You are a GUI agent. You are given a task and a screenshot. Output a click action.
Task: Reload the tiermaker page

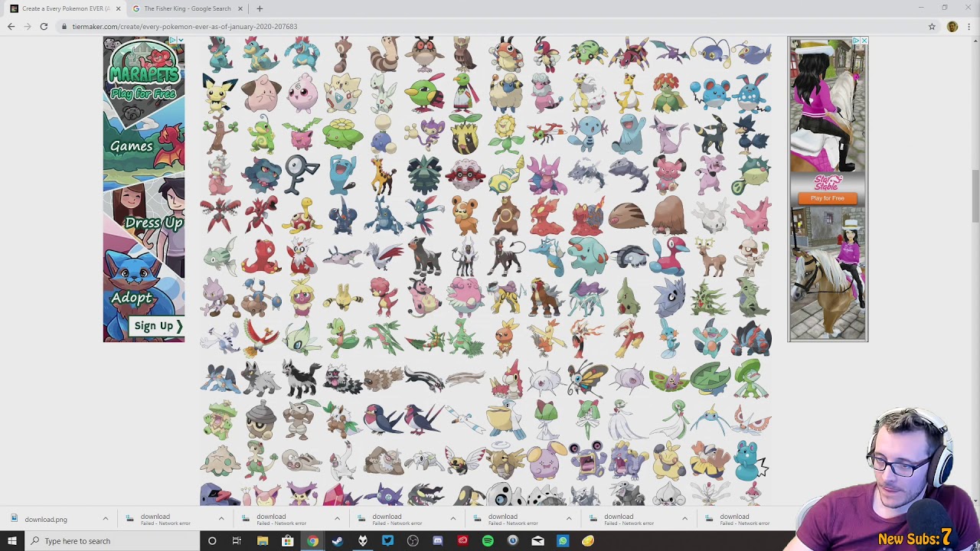[44, 26]
